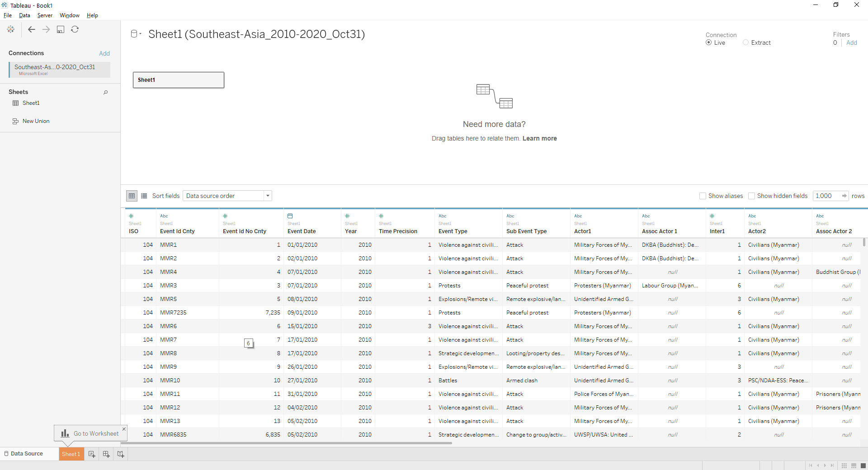
Task: Undo the last action
Action: click(x=31, y=29)
